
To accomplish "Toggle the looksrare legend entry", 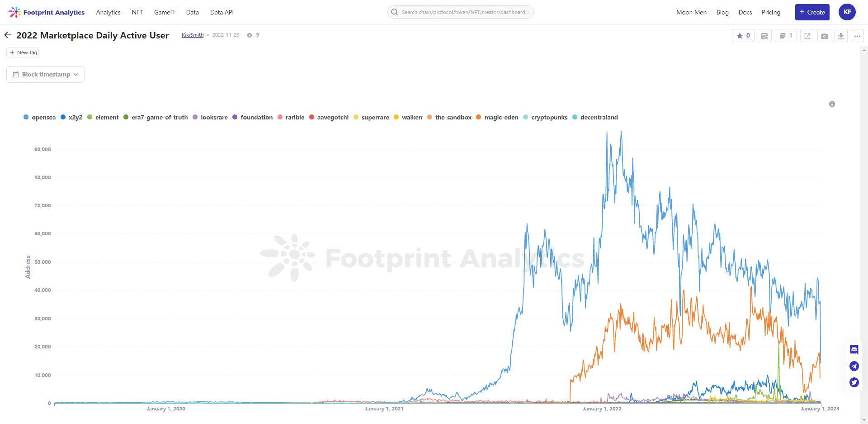I will coord(210,118).
